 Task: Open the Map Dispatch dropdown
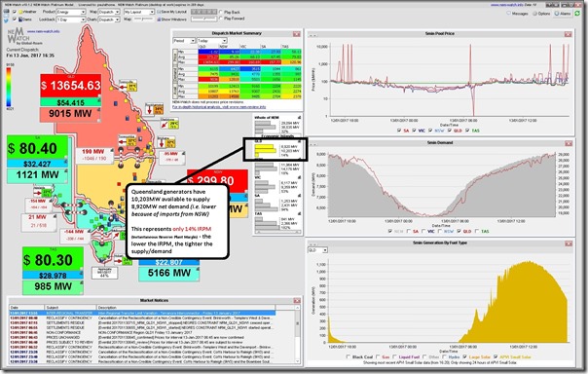[109, 12]
